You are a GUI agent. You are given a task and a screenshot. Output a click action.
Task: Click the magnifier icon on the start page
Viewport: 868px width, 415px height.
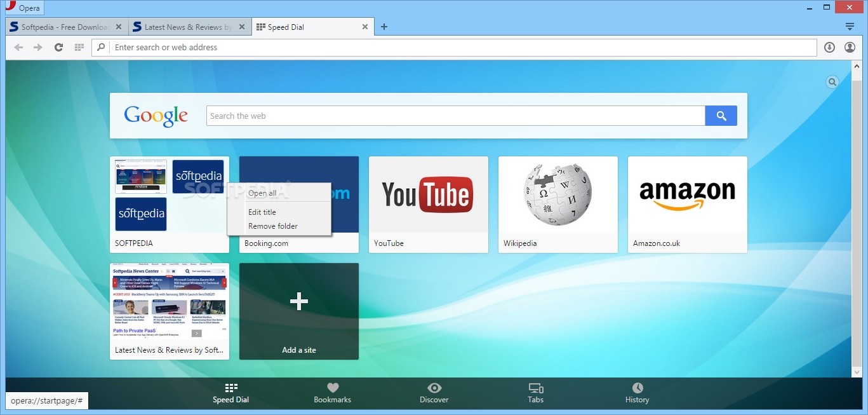point(832,82)
